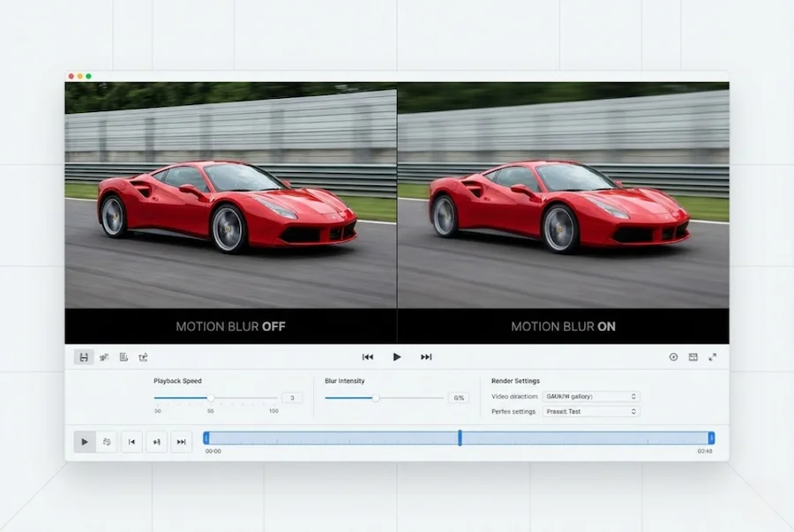
Task: Click the save icon in the left toolbar
Action: 84,357
